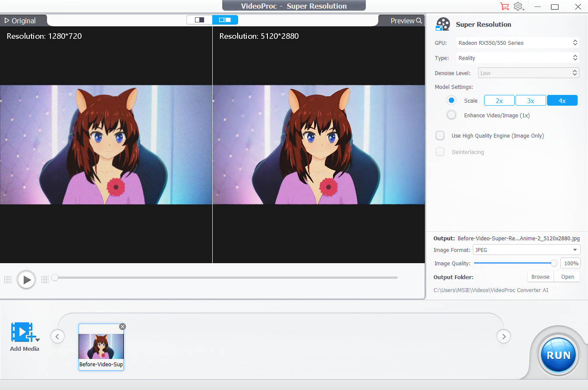
Task: Open the Type dropdown showing Reality
Action: point(517,58)
